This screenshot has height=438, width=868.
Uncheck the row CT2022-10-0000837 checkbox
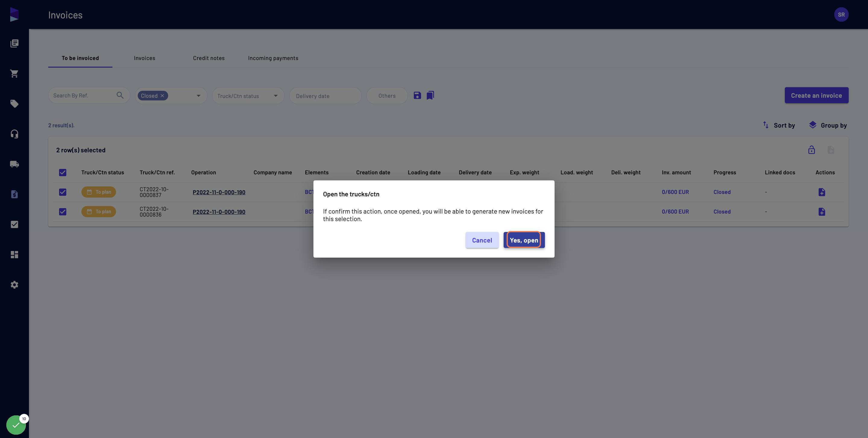(63, 192)
